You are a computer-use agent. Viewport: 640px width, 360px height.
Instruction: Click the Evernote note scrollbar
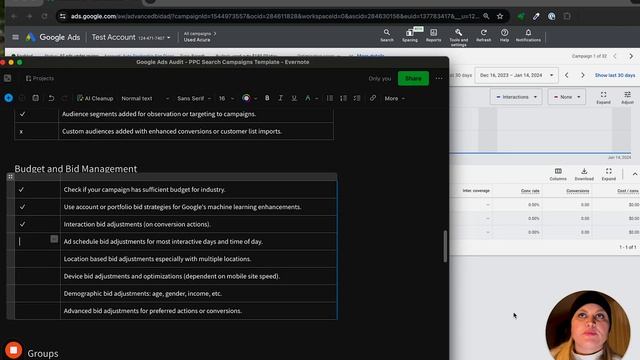445,246
